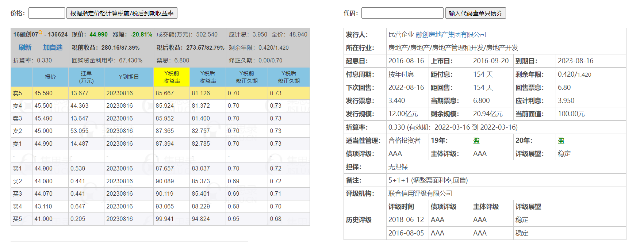This screenshot has width=644, height=249.
Task: Focus the 代码 bond code input box
Action: tap(402, 13)
